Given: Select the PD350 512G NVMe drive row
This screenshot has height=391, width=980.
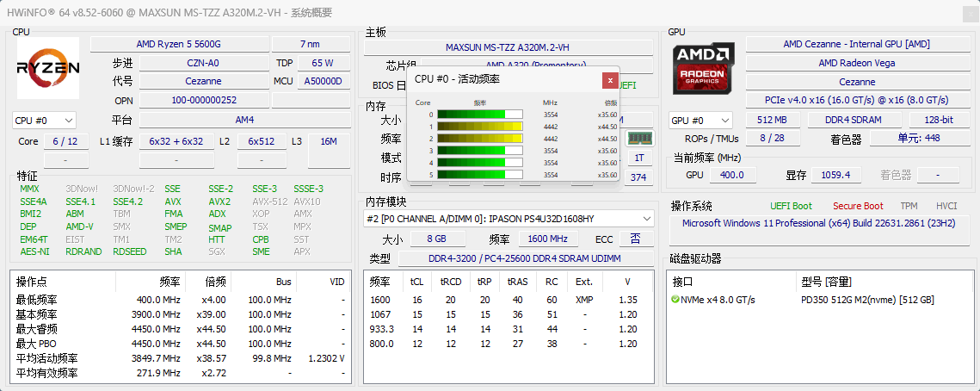Looking at the screenshot, I should [821, 300].
